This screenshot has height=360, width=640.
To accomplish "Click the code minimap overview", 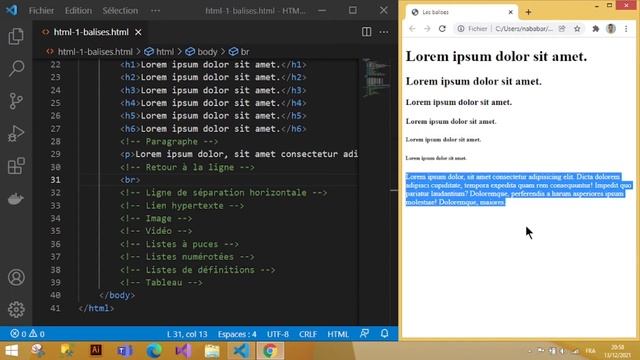I will (x=375, y=78).
